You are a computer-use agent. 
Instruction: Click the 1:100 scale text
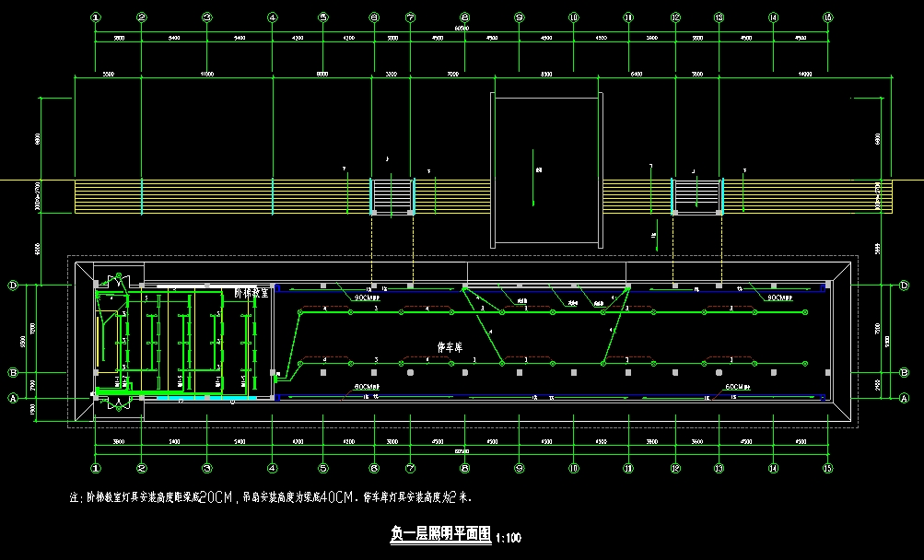[509, 537]
